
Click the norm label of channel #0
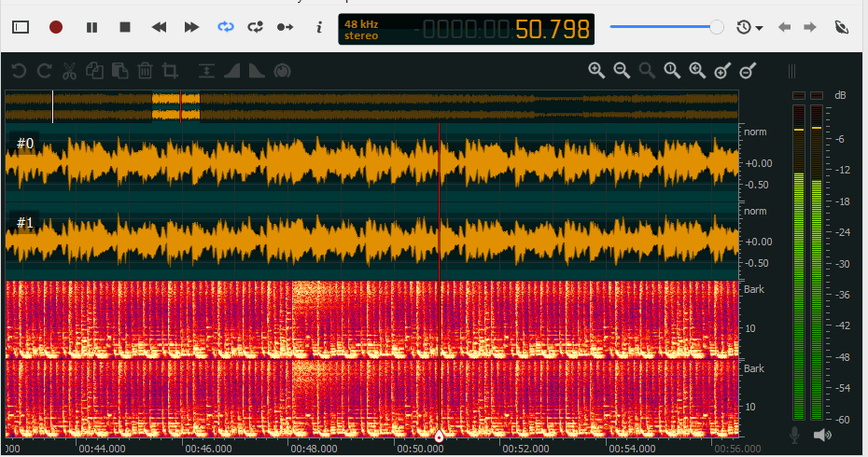pyautogui.click(x=755, y=132)
